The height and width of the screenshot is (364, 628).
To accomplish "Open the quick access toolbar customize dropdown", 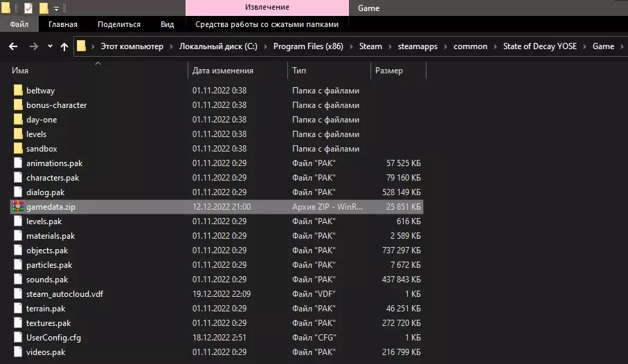I will (57, 8).
